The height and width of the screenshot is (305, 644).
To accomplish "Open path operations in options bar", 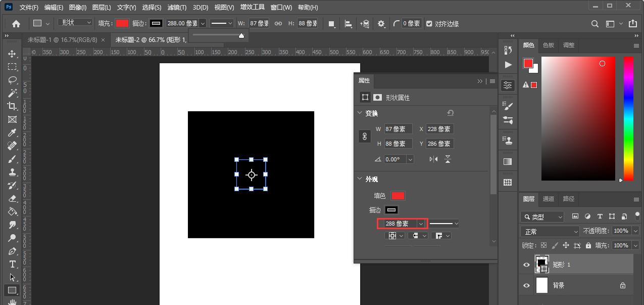I will pos(332,24).
